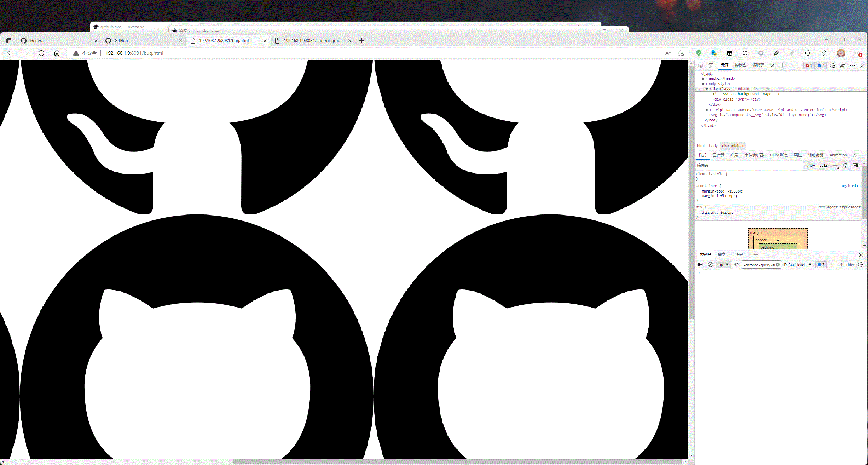This screenshot has width=868, height=465.
Task: Toggle the :hov element state panel
Action: coord(811,165)
